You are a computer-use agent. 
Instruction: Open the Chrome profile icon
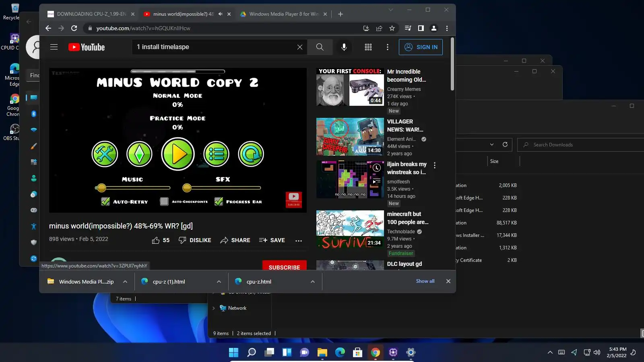pos(434,28)
